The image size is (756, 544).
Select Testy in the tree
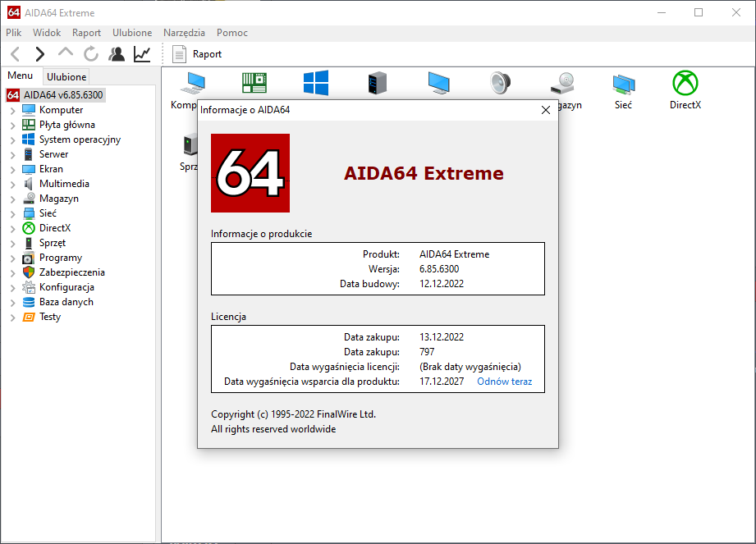49,317
